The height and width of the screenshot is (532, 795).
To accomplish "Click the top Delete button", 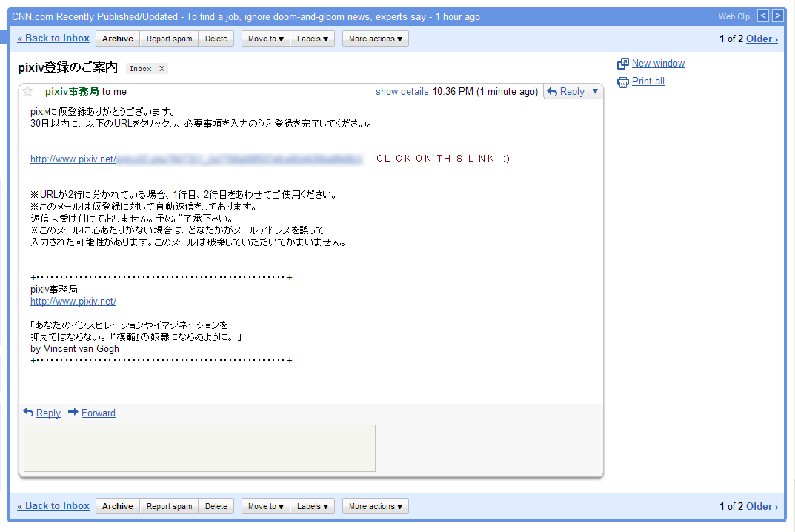I will (x=216, y=39).
